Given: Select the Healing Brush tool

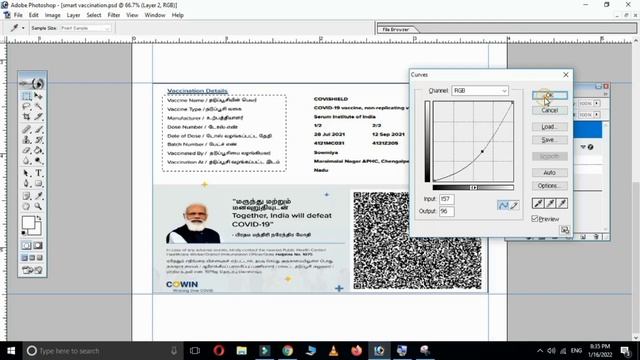Looking at the screenshot, I should click(x=27, y=130).
